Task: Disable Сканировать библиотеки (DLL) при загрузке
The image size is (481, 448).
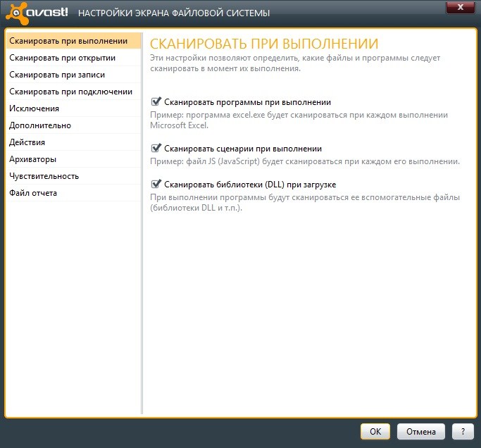Action: [156, 184]
